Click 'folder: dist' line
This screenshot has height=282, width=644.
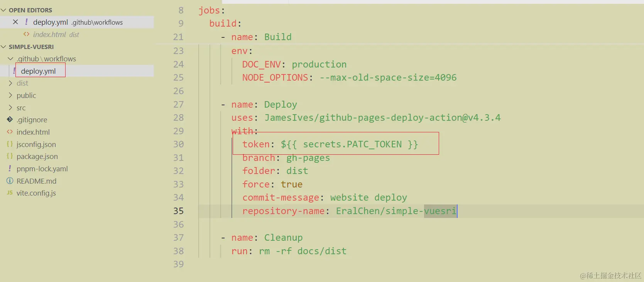275,171
